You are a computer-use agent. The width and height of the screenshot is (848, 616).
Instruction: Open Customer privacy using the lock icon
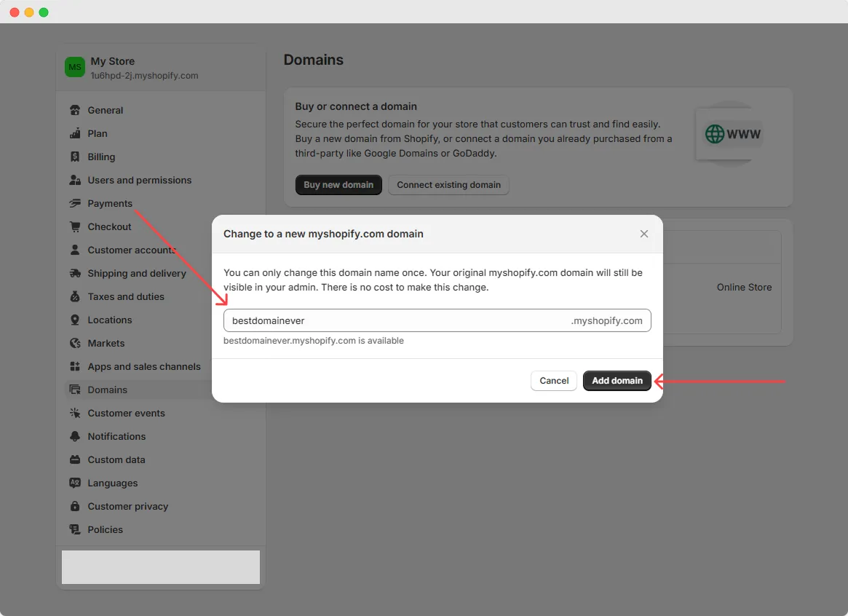coord(75,506)
